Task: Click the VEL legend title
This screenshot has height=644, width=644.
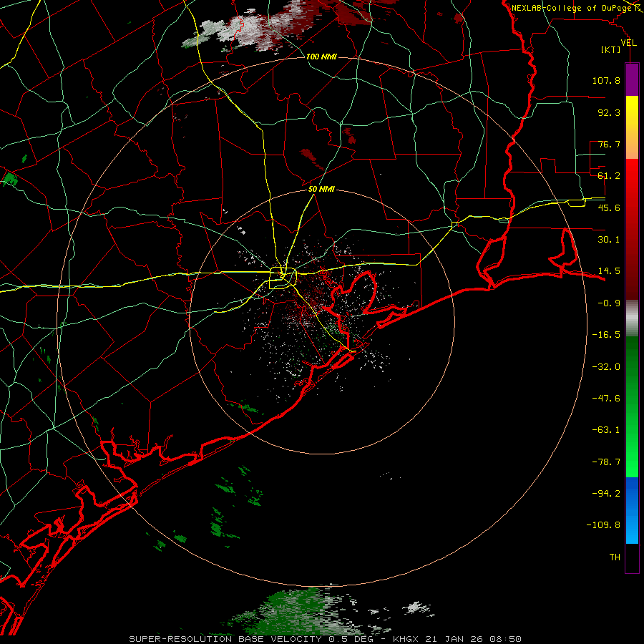Action: (x=628, y=43)
